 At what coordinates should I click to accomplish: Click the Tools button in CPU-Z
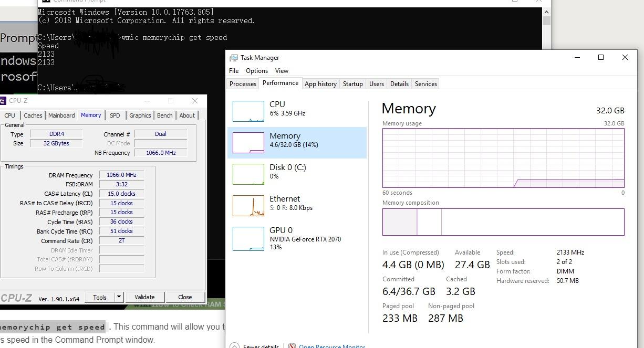click(100, 297)
